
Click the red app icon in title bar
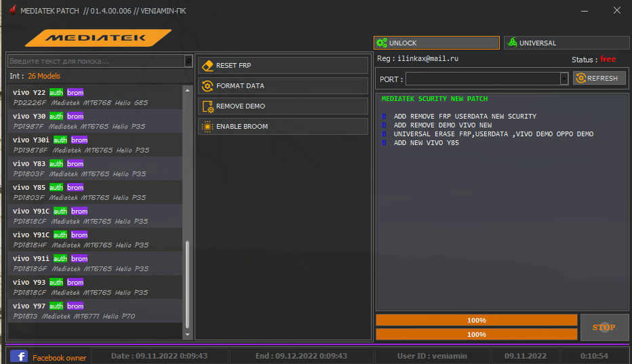[x=13, y=10]
